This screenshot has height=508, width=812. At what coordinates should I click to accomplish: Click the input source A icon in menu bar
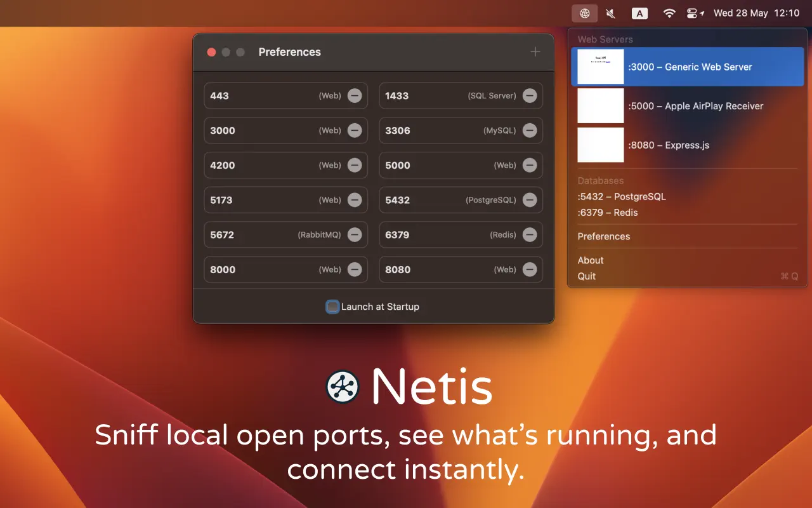coord(639,13)
